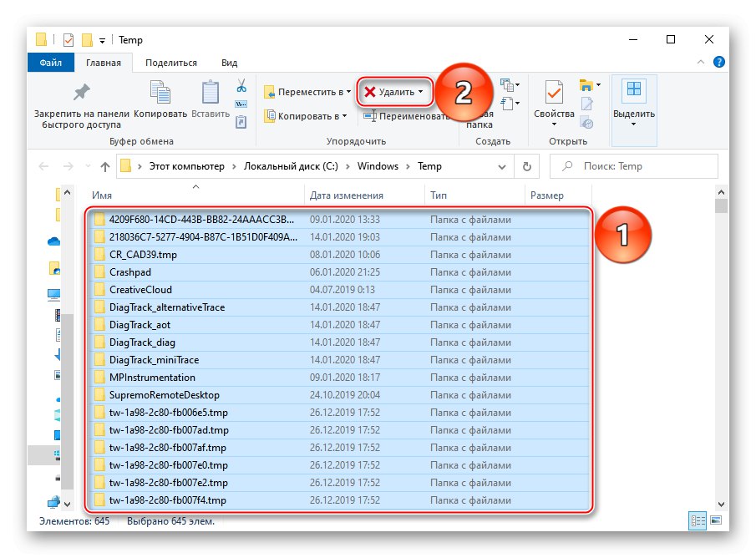Click Windows in address path
Viewport: 756px width, 558px height.
378,166
